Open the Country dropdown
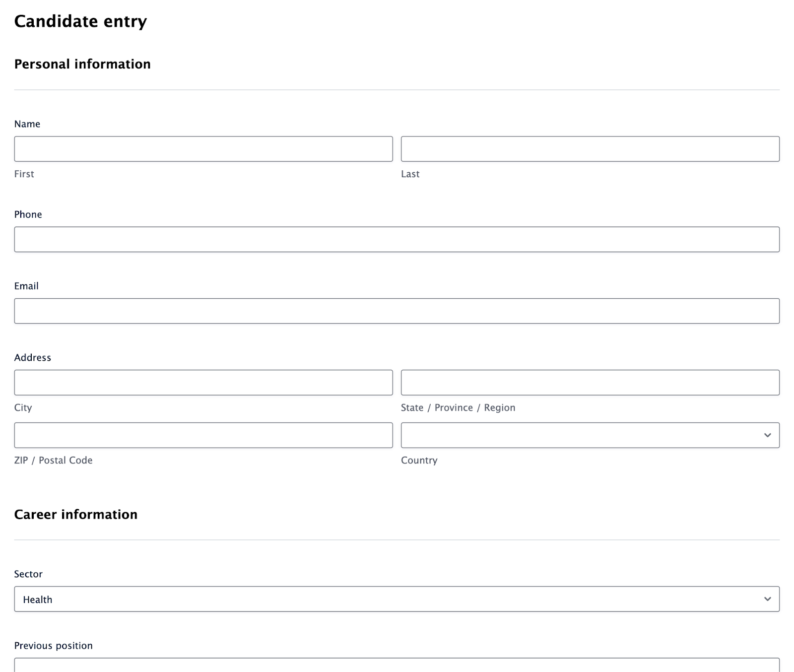Screen dimensions: 794x672 (x=590, y=435)
